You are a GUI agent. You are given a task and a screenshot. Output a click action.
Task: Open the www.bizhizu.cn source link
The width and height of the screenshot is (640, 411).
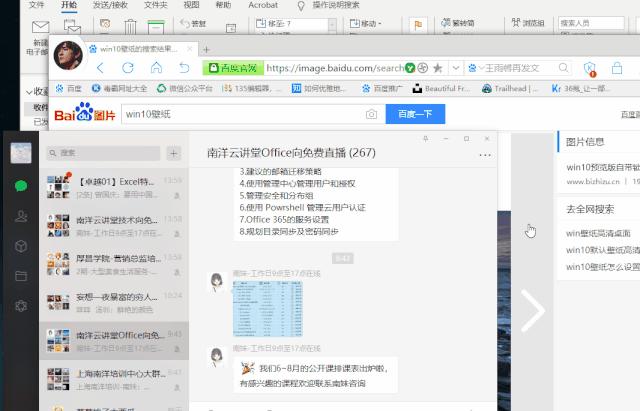point(593,181)
